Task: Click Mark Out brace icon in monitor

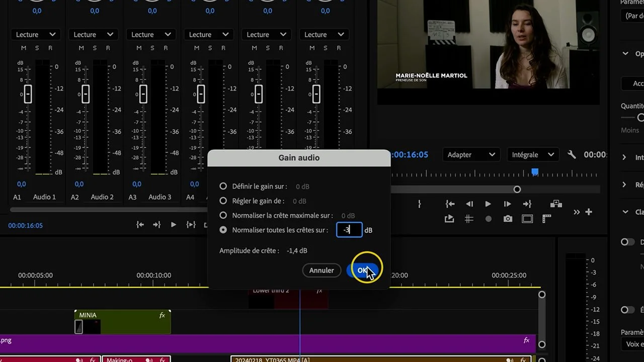Action: tap(419, 204)
